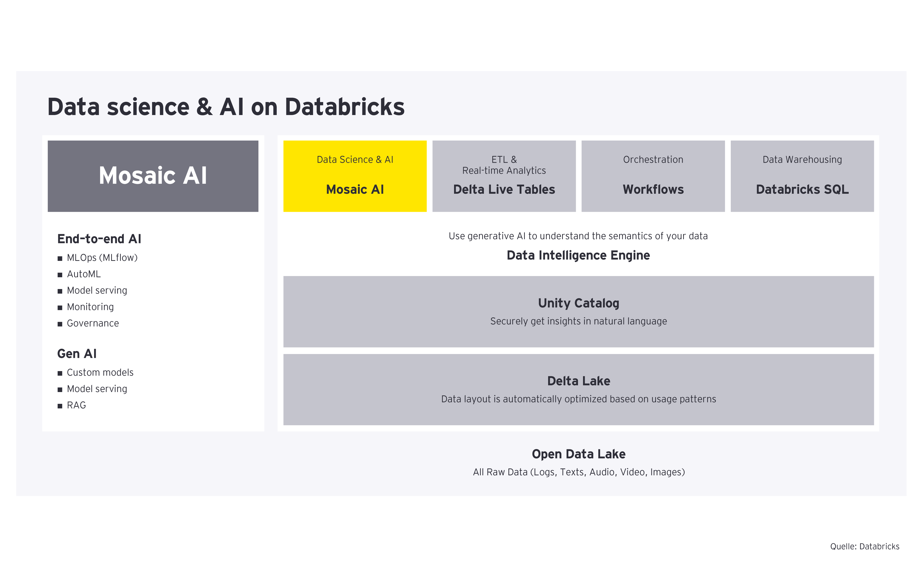This screenshot has height=567, width=924.
Task: Click the large gray Mosaic AI header
Action: pos(153,176)
